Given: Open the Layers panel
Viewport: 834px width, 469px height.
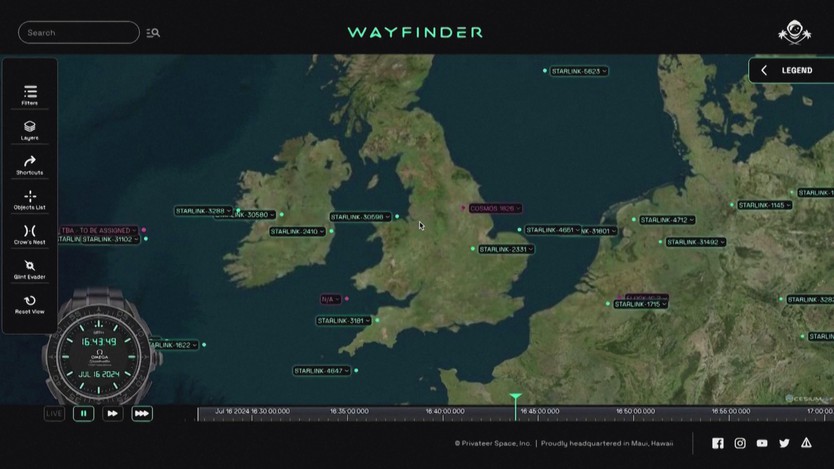Looking at the screenshot, I should [x=30, y=130].
